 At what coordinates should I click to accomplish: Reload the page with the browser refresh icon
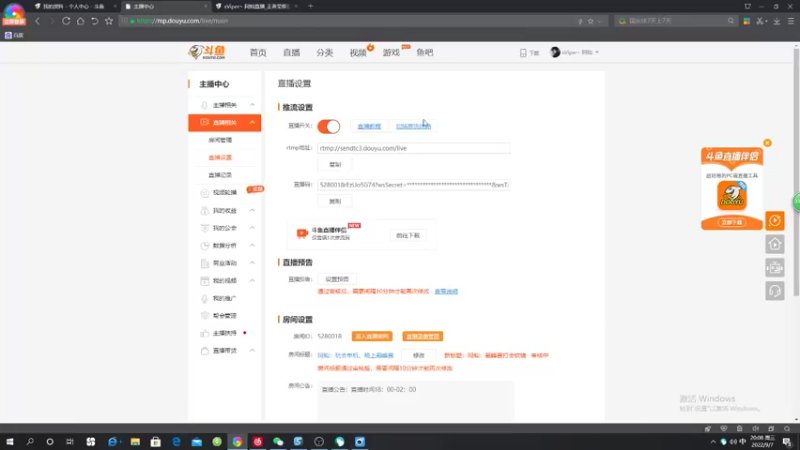coord(66,21)
